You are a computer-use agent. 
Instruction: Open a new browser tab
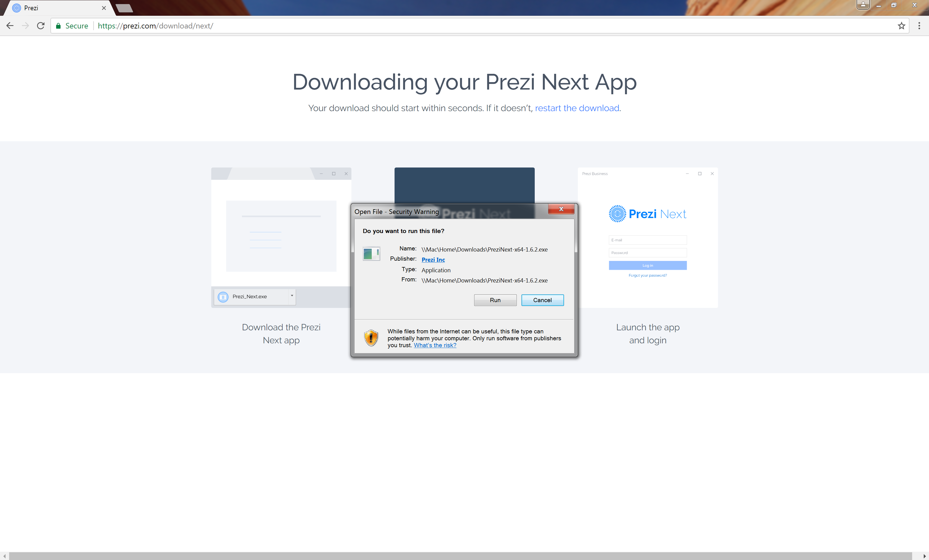124,8
